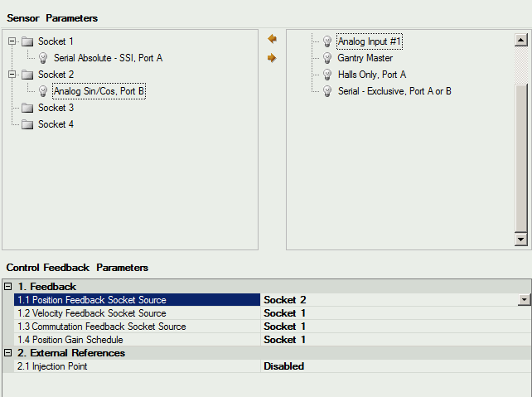Collapse the 2. External References section
This screenshot has width=532, height=397.
coord(7,353)
